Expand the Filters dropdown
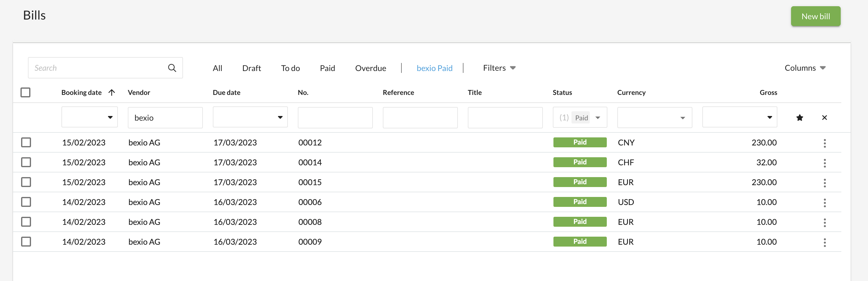Viewport: 868px width, 281px height. [499, 68]
